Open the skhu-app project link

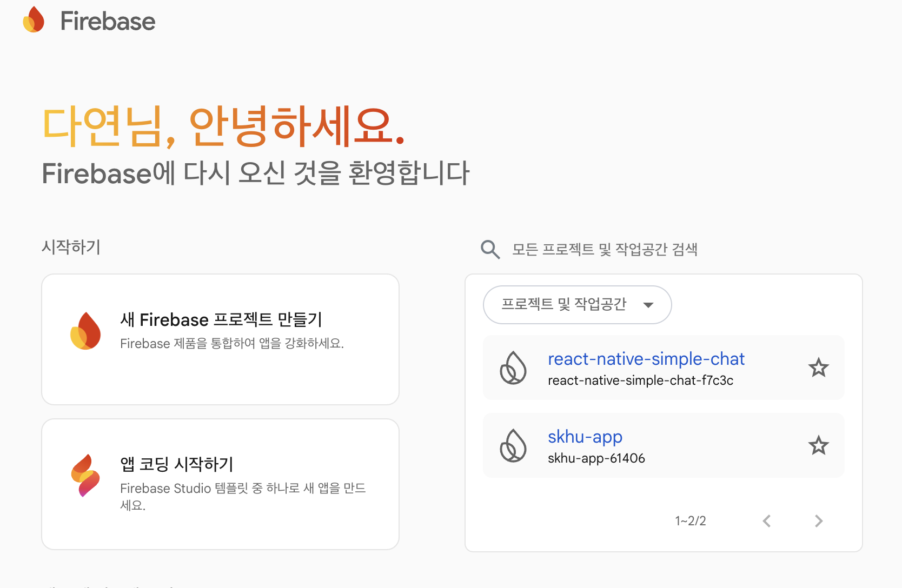585,437
